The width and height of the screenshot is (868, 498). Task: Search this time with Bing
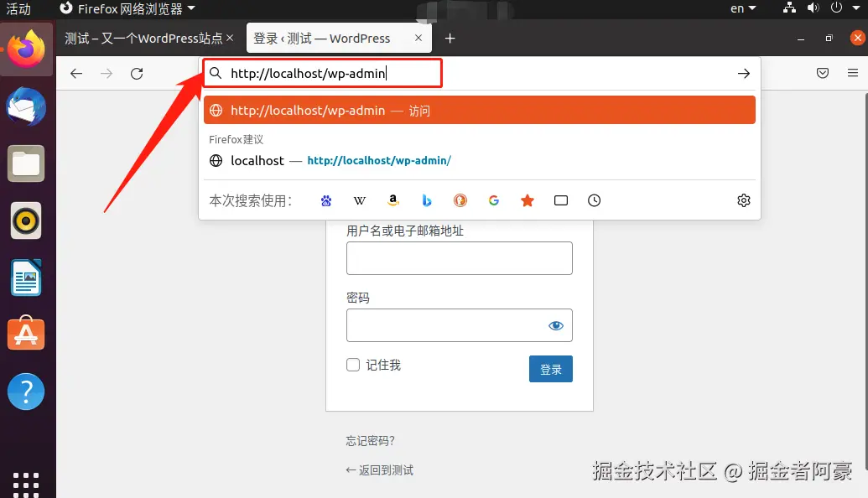tap(426, 200)
